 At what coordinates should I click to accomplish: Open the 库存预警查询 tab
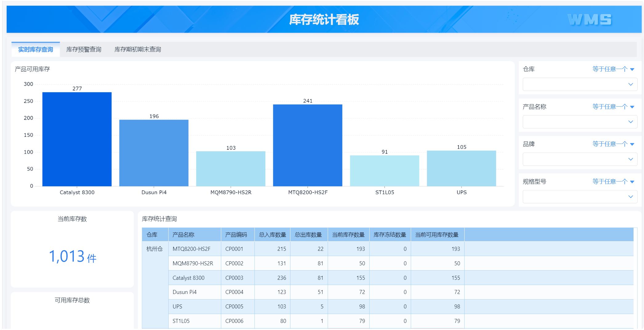pos(84,49)
